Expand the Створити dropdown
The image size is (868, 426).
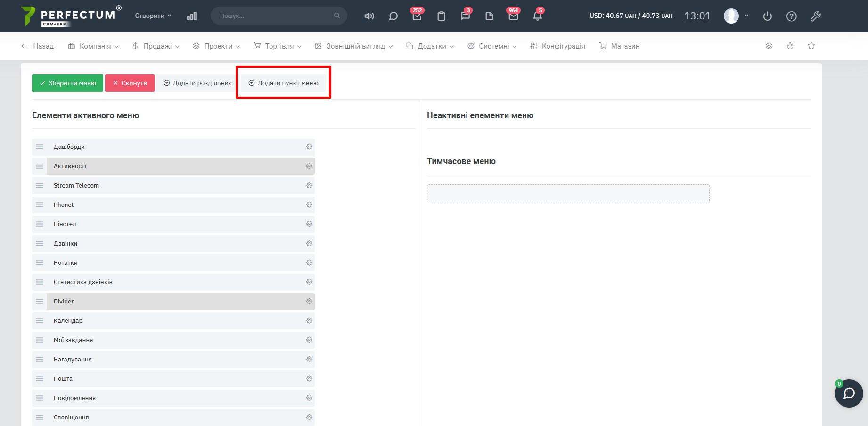point(153,16)
